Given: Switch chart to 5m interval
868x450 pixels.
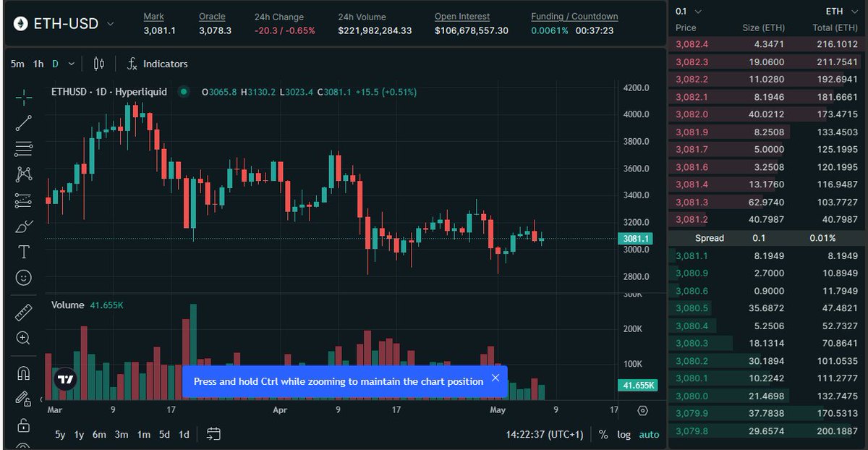Looking at the screenshot, I should (17, 64).
